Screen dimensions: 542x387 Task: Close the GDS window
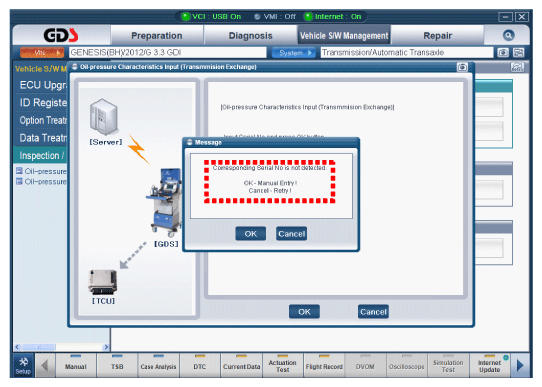(522, 17)
